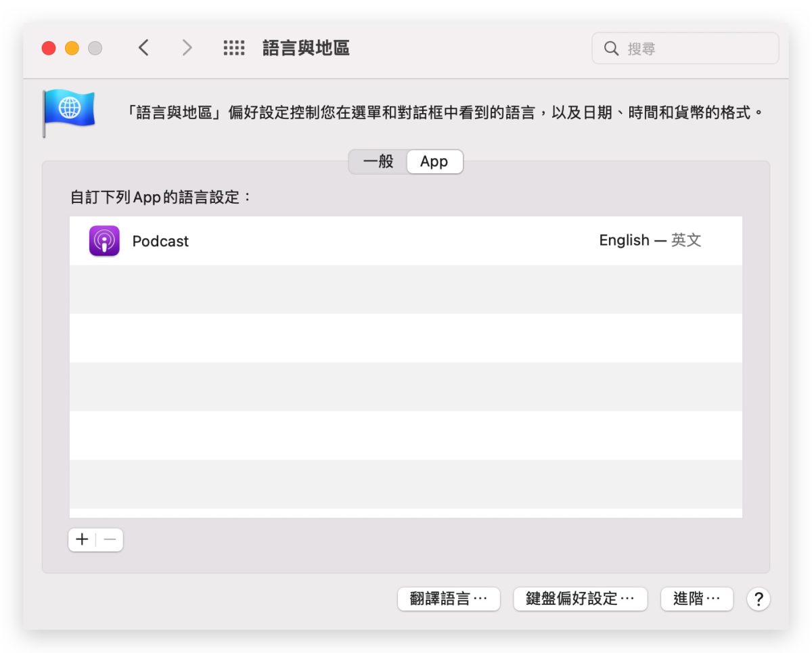The height and width of the screenshot is (653, 812).
Task: Remove app with the minus button
Action: (x=110, y=539)
